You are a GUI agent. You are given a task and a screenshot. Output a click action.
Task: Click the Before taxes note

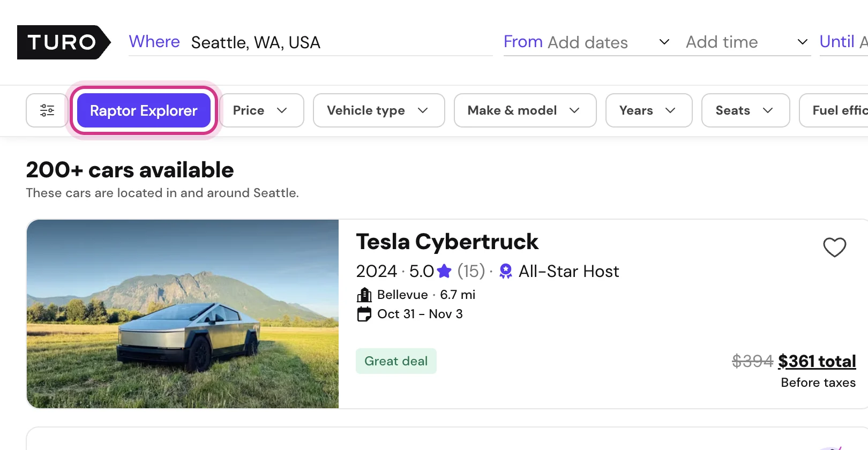818,382
